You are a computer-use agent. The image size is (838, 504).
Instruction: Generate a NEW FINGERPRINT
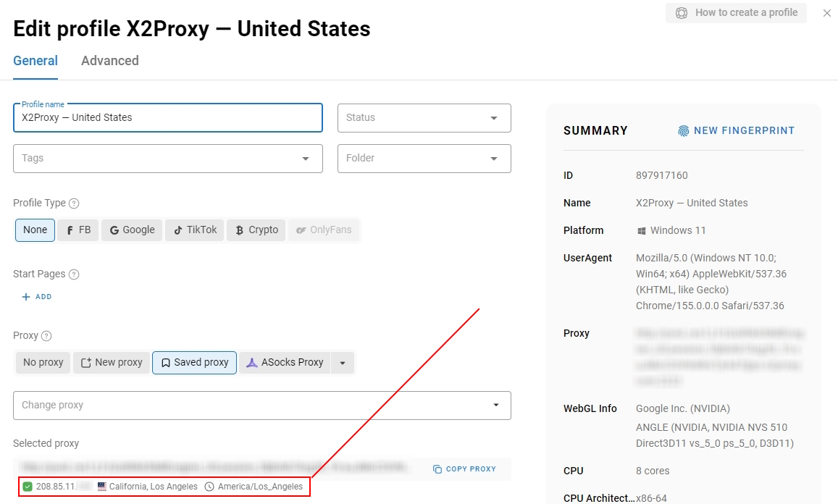736,131
